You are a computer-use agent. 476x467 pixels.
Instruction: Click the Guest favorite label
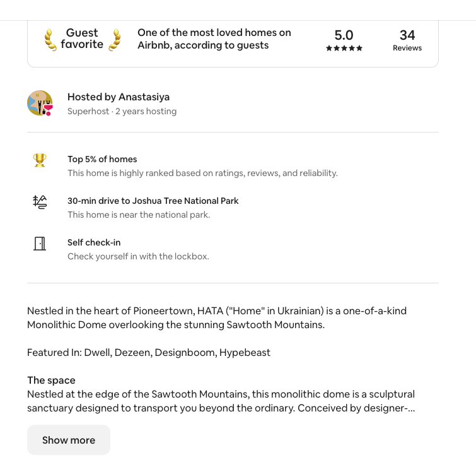click(82, 38)
